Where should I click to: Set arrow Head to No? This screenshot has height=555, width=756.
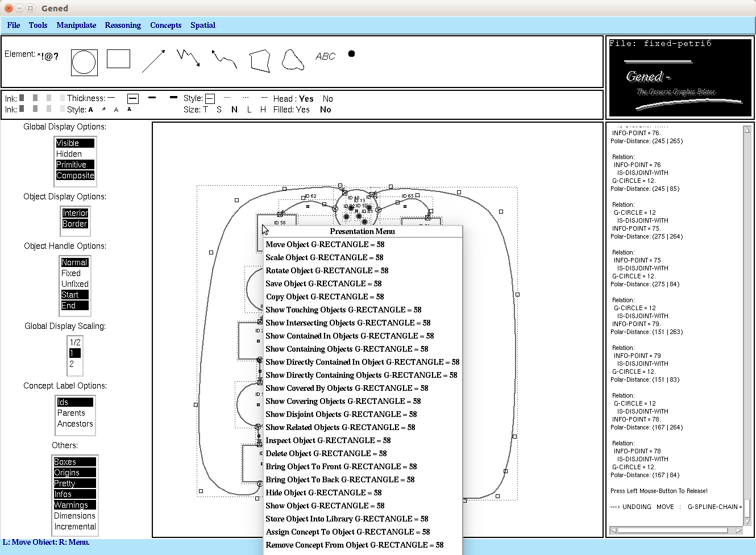click(x=328, y=99)
